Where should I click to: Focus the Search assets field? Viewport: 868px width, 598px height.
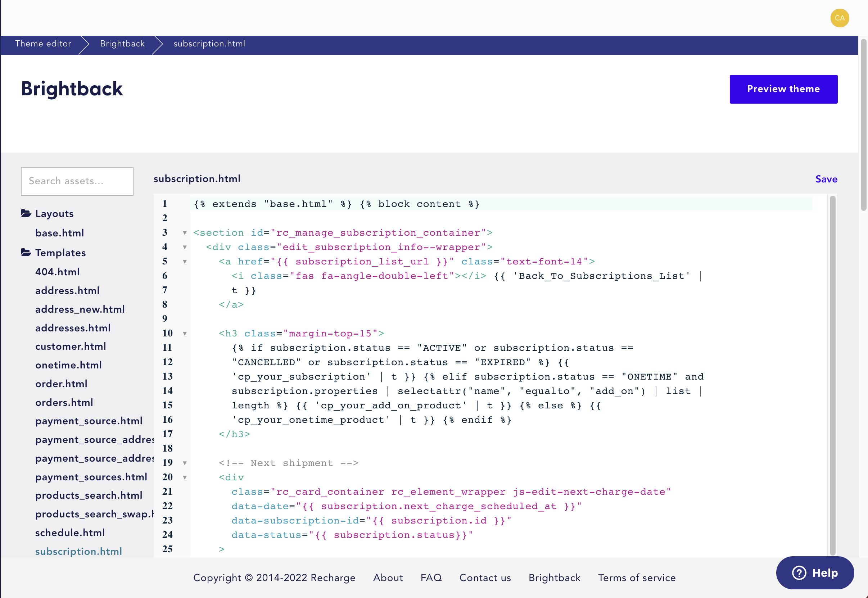[77, 181]
